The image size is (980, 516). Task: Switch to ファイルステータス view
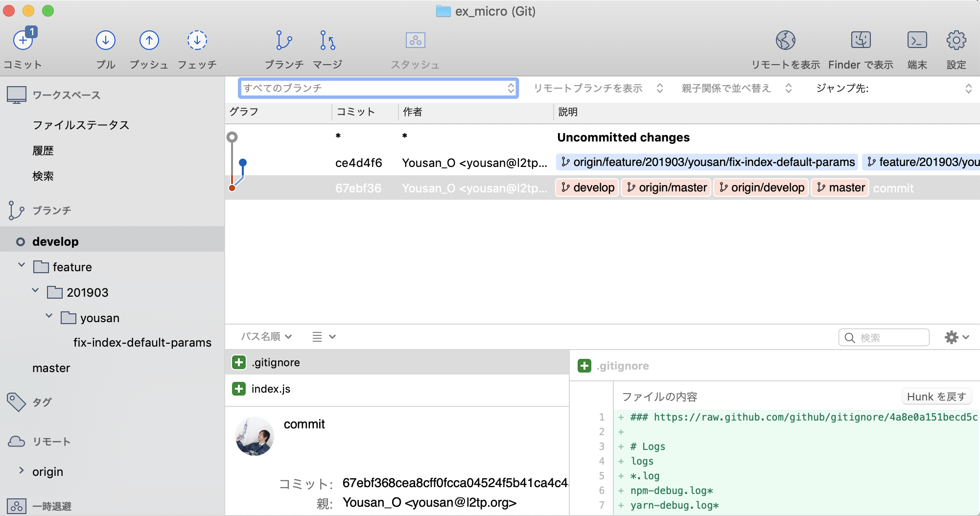[80, 125]
